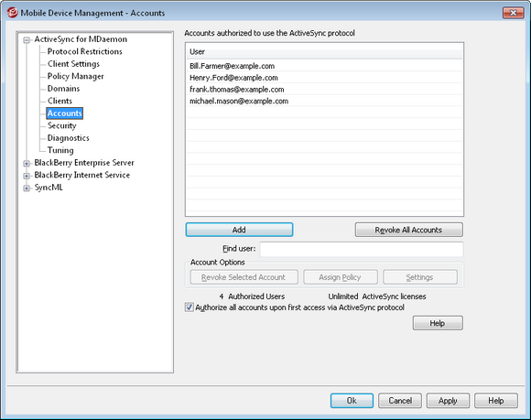Select the Security tree item
The width and height of the screenshot is (531, 420).
point(61,125)
